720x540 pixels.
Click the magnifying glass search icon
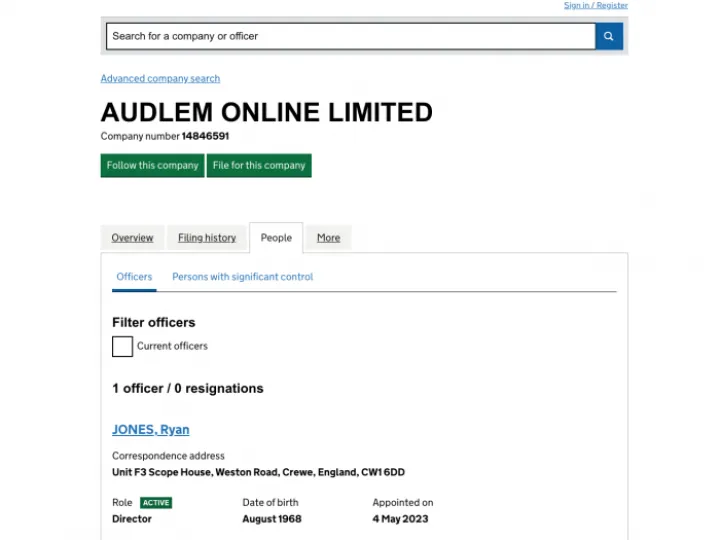click(x=609, y=36)
